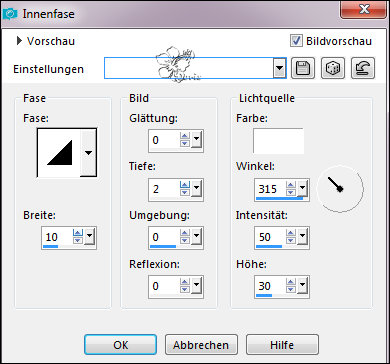
Task: Click the reset to default arrow icon
Action: click(363, 69)
